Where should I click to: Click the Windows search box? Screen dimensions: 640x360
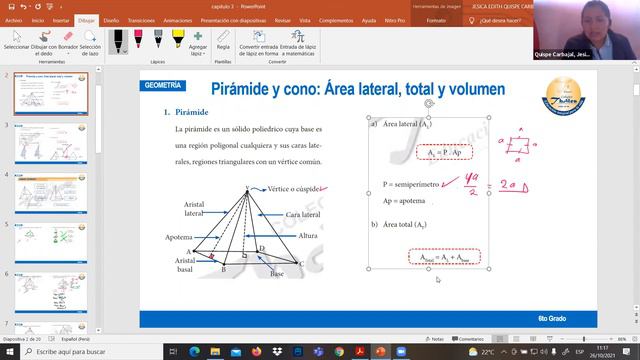tap(91, 351)
